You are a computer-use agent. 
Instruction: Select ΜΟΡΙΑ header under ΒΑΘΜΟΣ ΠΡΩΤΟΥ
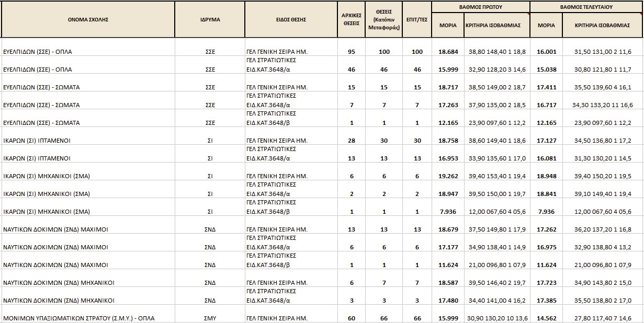pos(448,25)
